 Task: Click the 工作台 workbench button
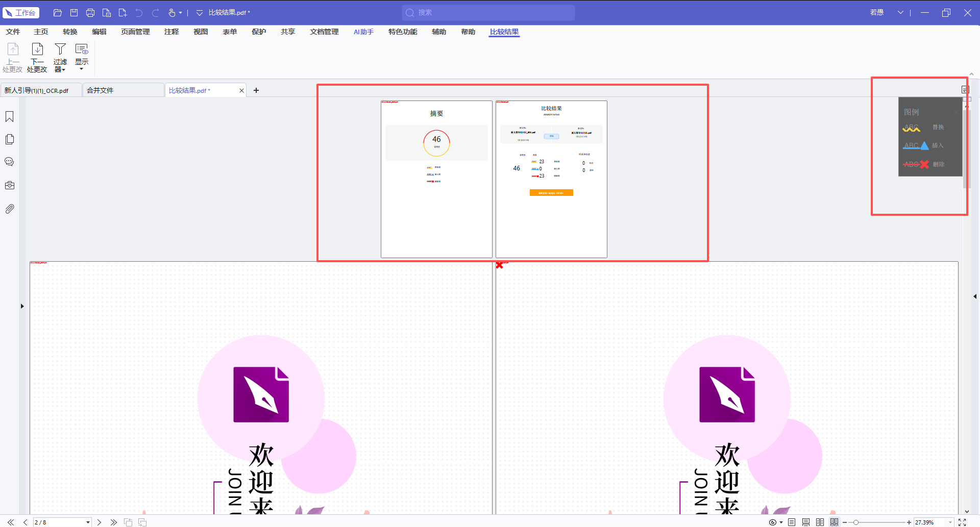(x=20, y=13)
